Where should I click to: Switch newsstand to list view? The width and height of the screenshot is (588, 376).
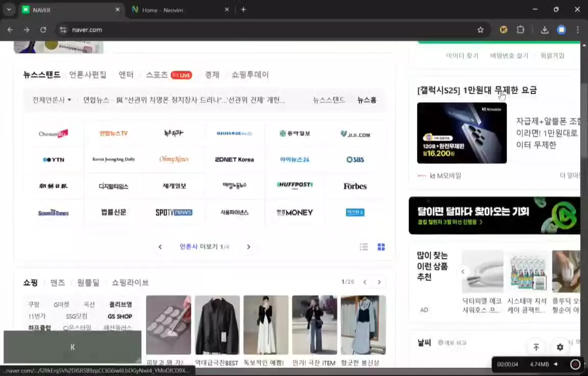tap(364, 247)
